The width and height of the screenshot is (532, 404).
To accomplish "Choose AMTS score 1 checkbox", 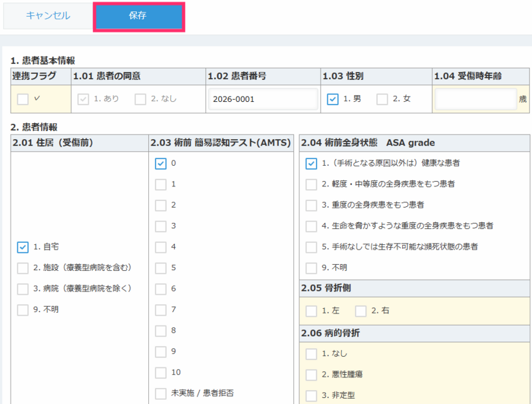I will (160, 184).
